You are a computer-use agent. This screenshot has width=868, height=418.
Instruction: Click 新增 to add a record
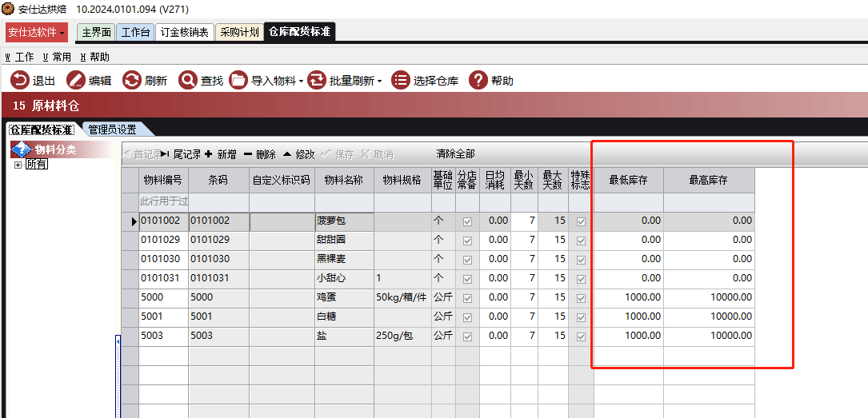point(220,155)
